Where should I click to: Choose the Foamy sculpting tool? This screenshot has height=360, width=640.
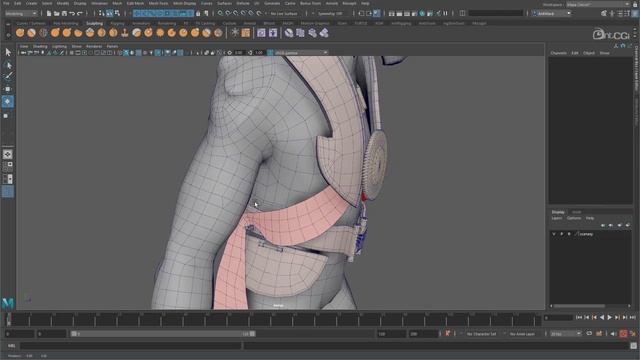coord(90,33)
